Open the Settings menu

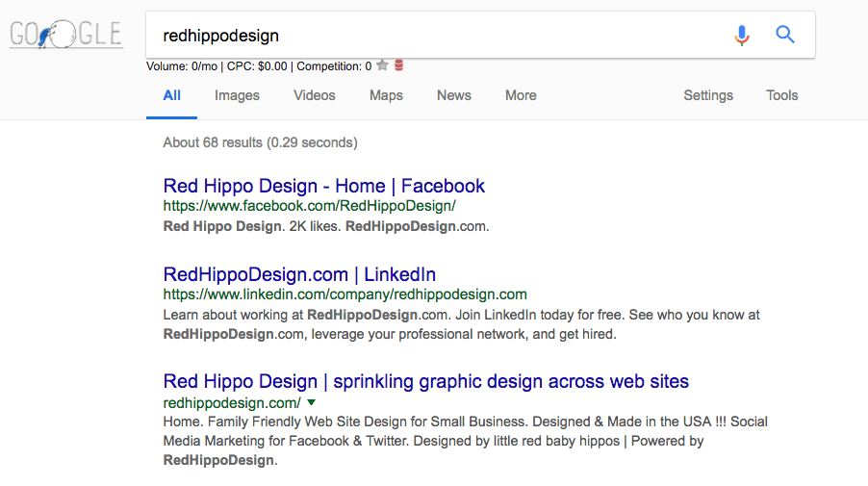coord(708,95)
